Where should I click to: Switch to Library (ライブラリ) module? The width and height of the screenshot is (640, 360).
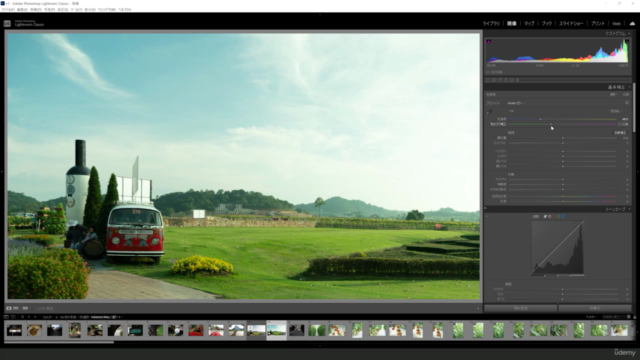pos(491,24)
